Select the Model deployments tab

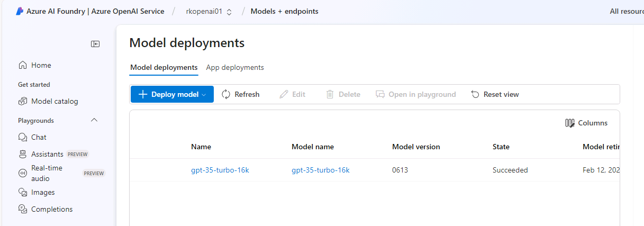coord(164,68)
